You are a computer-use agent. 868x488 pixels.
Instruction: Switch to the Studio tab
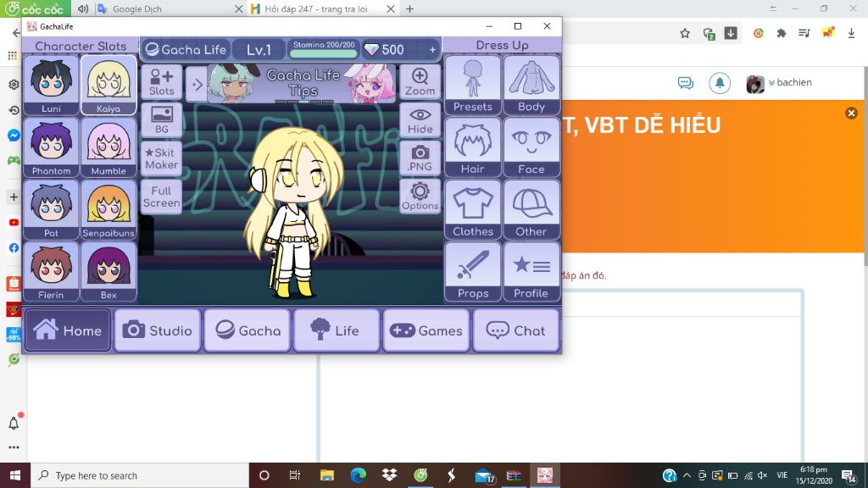pos(157,330)
